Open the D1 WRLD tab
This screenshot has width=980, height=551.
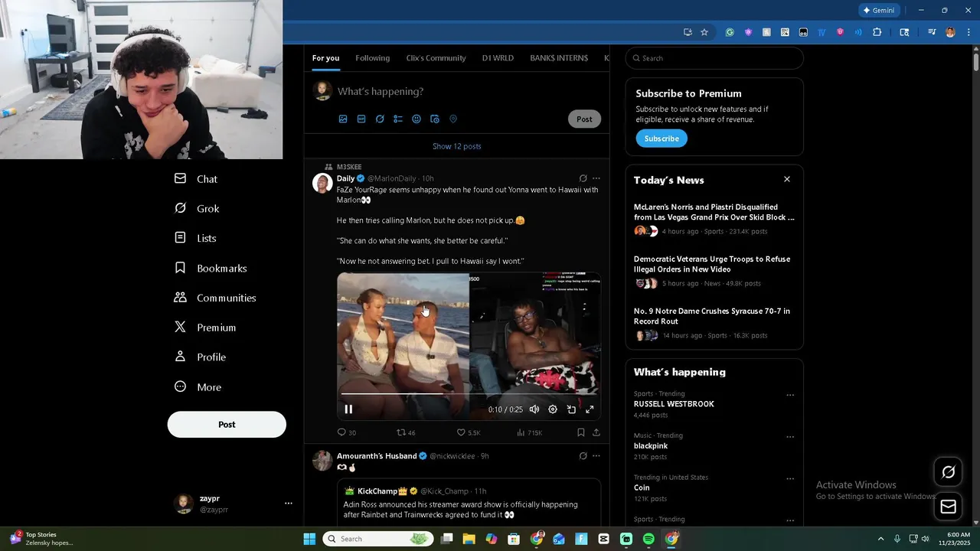point(498,58)
